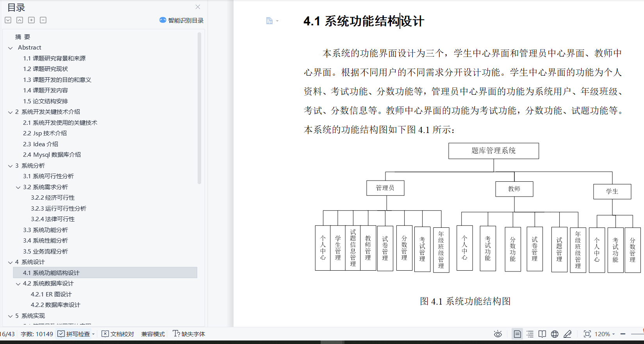The height and width of the screenshot is (344, 644).
Task: Go to heading 3.5 业务流程分析
Action: click(45, 251)
